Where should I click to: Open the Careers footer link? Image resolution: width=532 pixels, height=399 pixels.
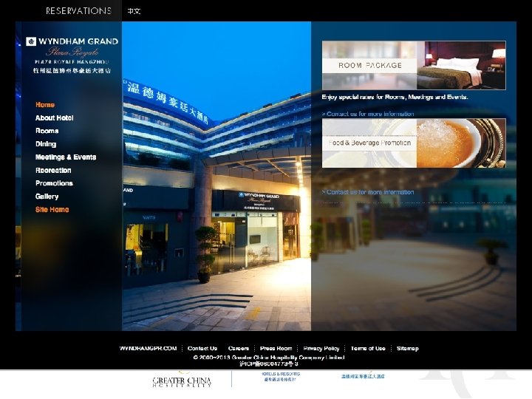(x=239, y=349)
